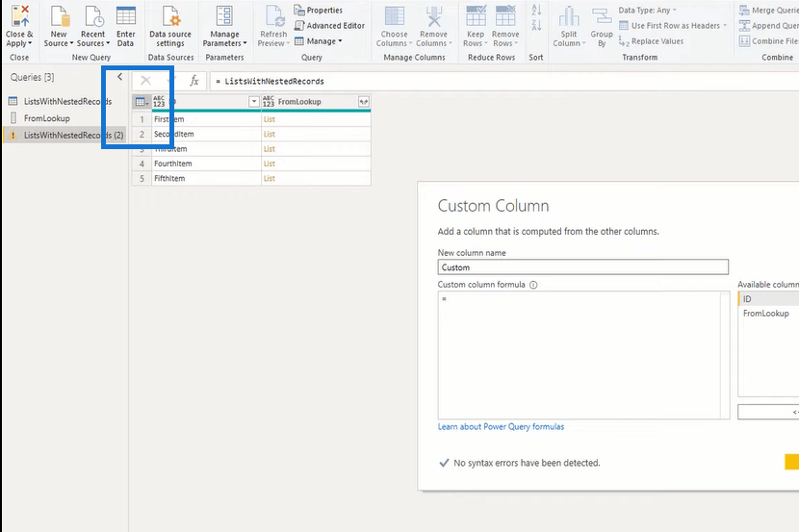Select ID in Available columns
Viewport: 799px width, 532px height.
click(x=768, y=299)
